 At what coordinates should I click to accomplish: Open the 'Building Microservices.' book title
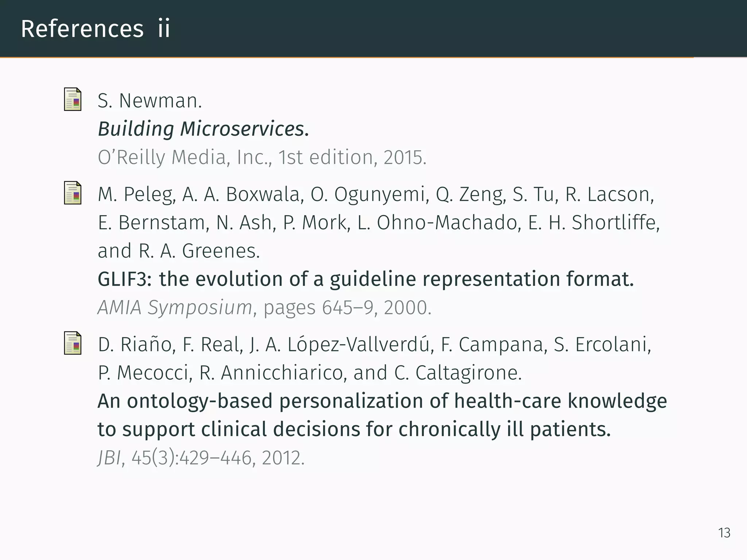(x=203, y=129)
